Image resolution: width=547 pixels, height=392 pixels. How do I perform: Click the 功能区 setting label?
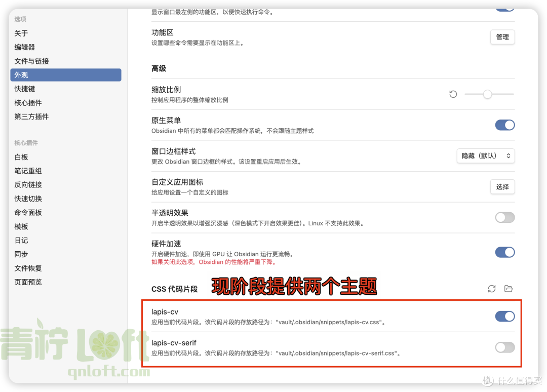point(162,32)
